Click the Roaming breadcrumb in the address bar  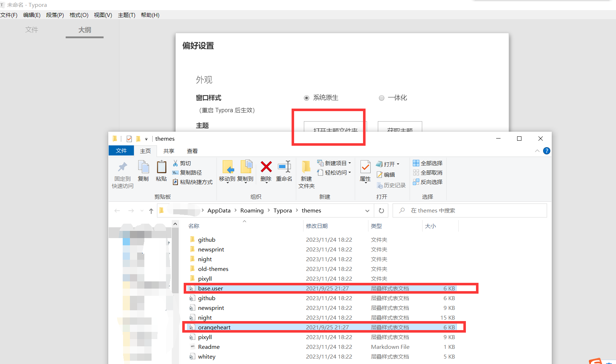(252, 211)
